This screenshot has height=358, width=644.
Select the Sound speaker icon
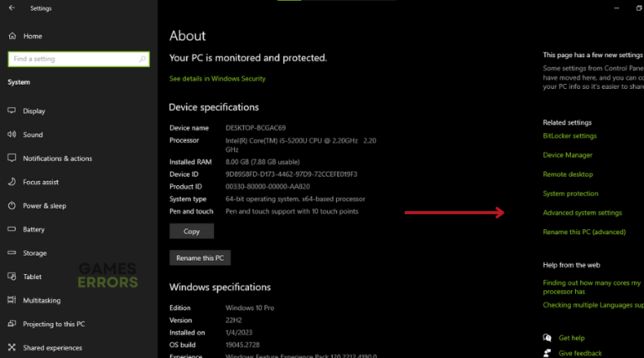pyautogui.click(x=13, y=134)
